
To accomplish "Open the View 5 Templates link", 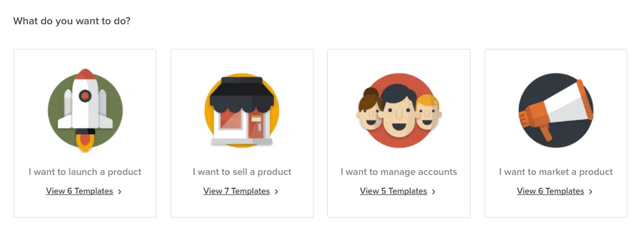I will pos(393,191).
